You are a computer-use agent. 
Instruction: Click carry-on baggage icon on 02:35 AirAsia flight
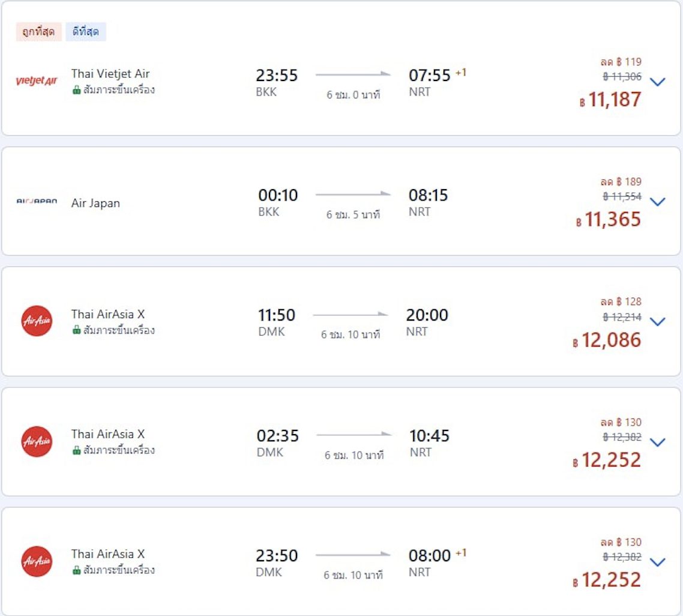[76, 450]
